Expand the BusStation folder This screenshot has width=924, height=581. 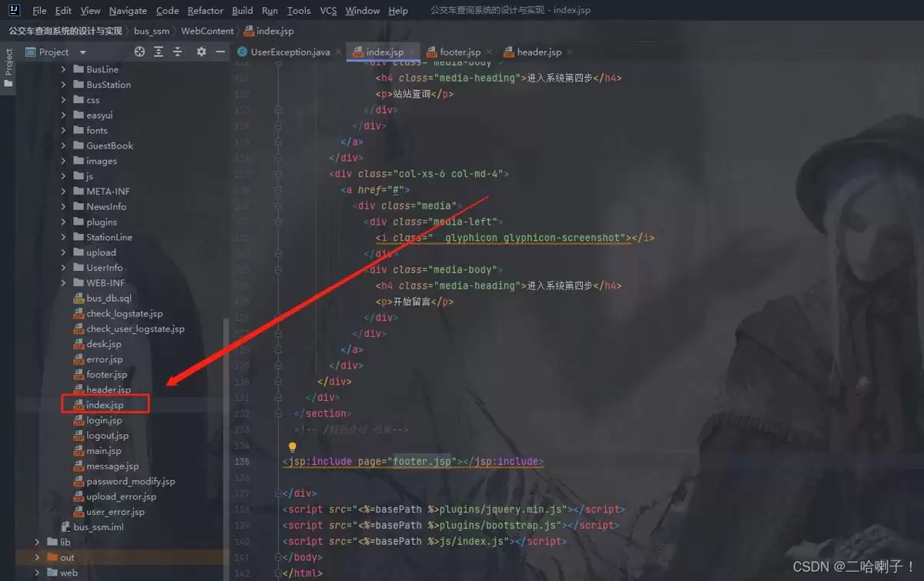63,85
